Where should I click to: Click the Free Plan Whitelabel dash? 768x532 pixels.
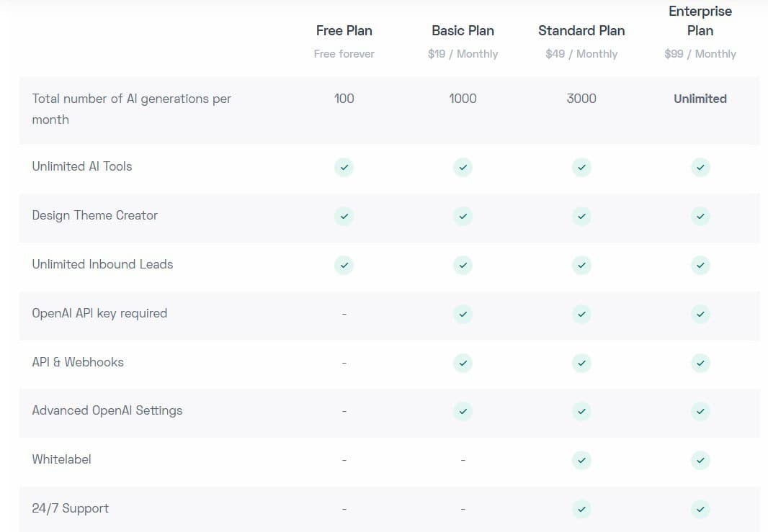[x=344, y=460]
